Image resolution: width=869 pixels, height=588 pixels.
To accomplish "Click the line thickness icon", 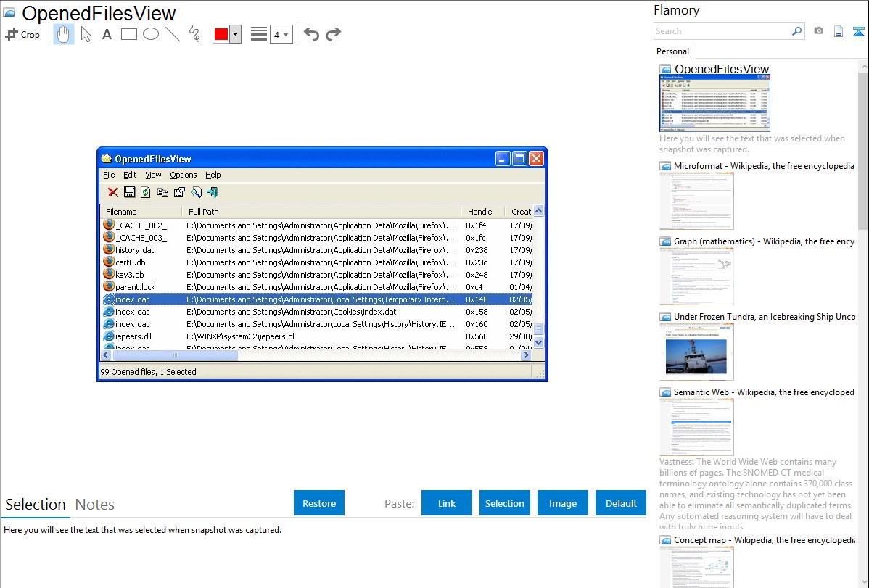I will (259, 34).
